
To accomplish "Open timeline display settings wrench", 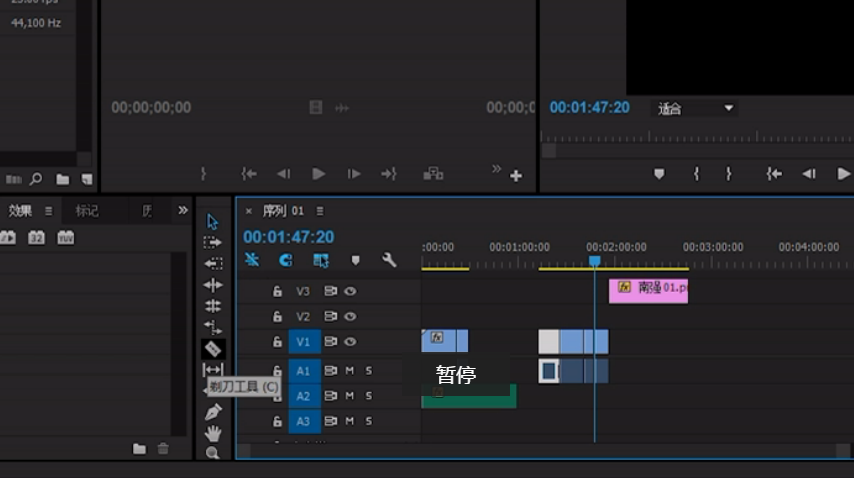I will coord(389,260).
